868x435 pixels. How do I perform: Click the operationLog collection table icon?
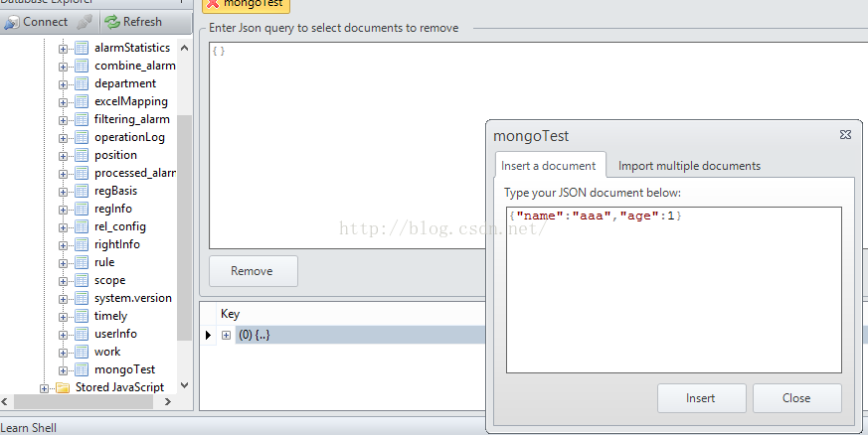coord(82,137)
